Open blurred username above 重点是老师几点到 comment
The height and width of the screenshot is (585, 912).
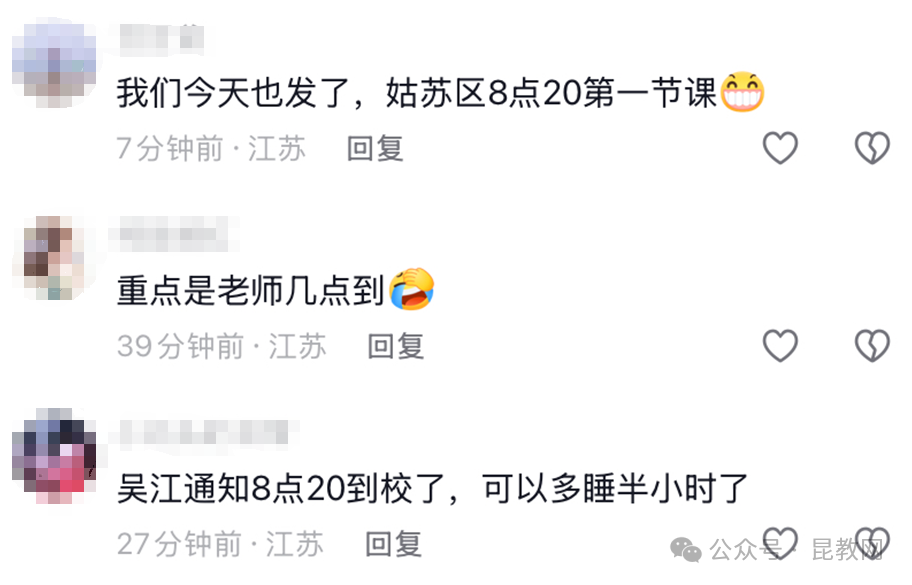[173, 233]
